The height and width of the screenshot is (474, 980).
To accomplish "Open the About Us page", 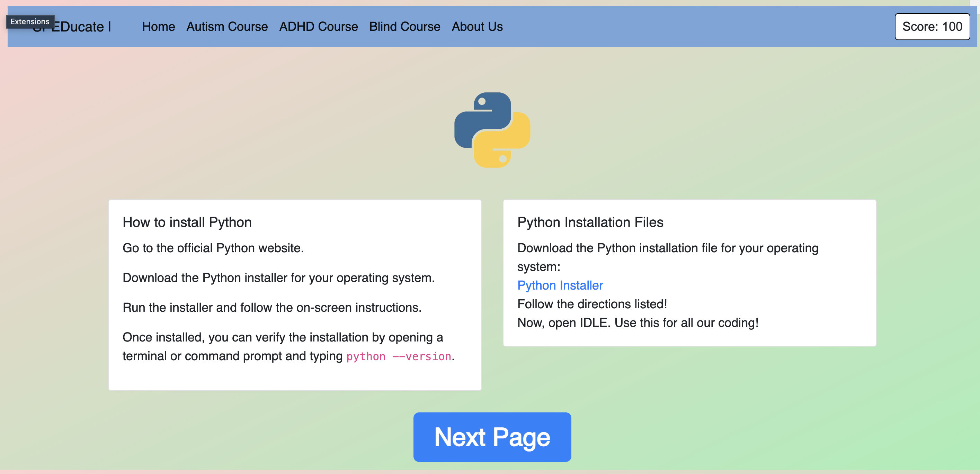I will click(x=477, y=27).
